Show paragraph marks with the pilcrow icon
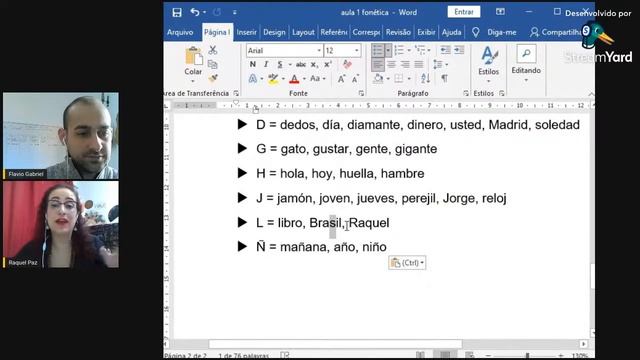 point(444,78)
